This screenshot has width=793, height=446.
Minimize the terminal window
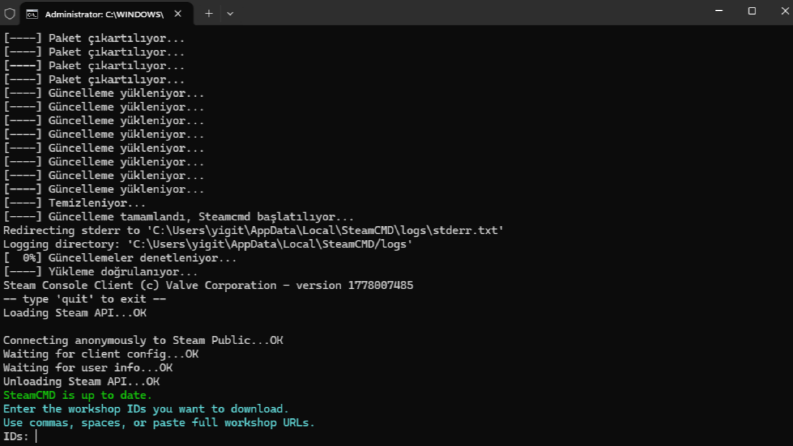point(719,11)
